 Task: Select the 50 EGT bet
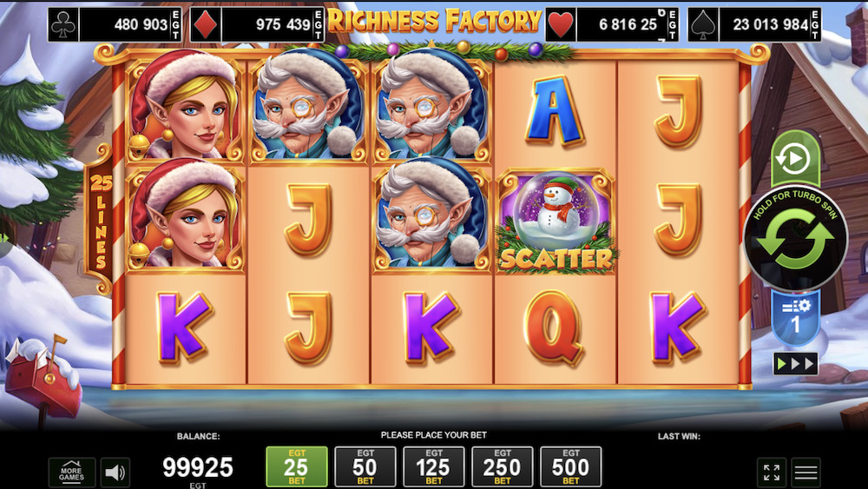coord(365,466)
